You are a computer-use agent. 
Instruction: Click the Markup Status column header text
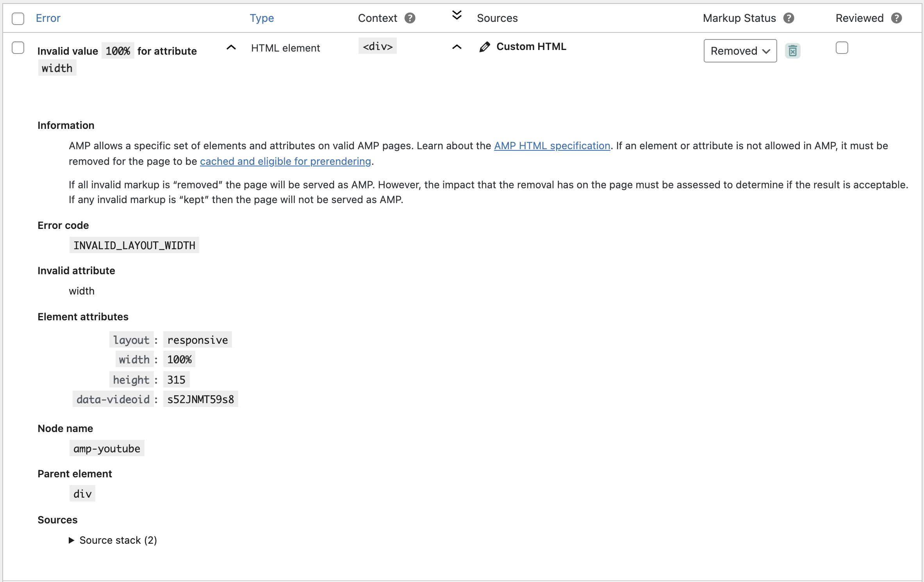point(739,18)
